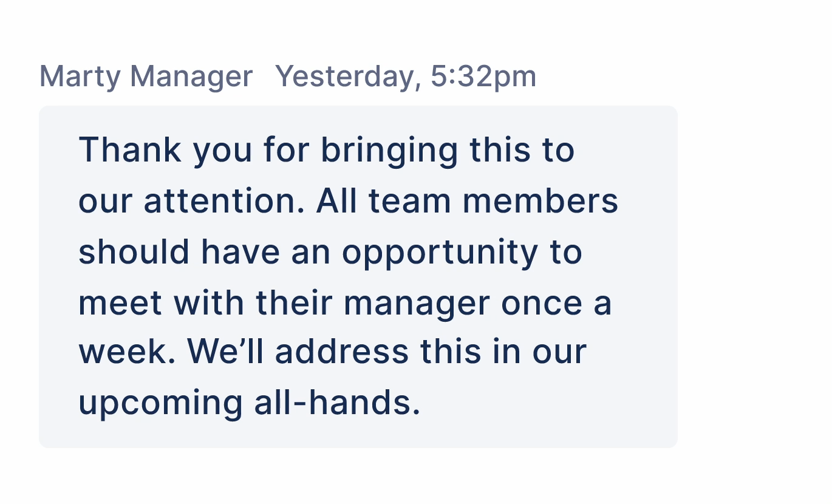This screenshot has height=504, width=832.
Task: Click the timestamp Yesterday, 5:32pm
Action: click(406, 77)
